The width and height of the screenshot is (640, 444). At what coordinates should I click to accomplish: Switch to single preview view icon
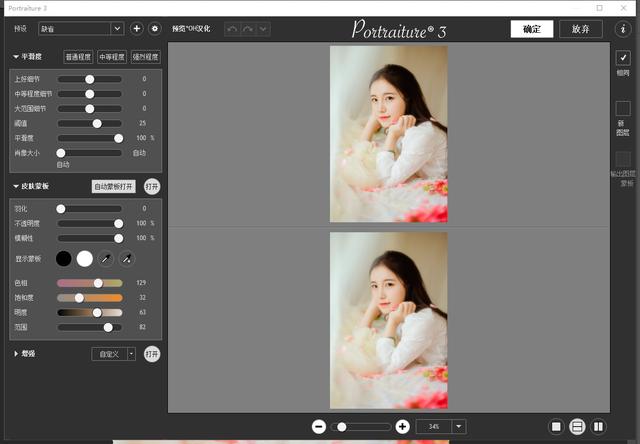[x=556, y=426]
